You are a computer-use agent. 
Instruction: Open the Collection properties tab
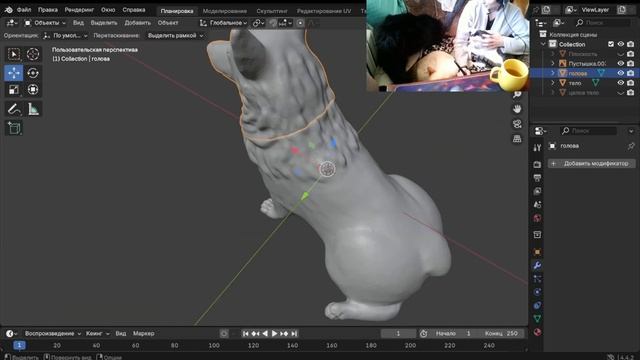coord(537,235)
